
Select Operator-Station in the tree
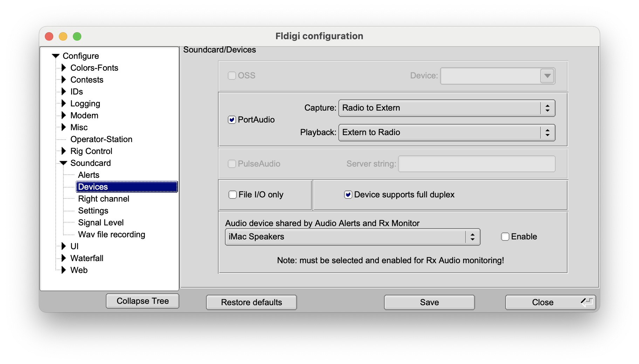101,139
